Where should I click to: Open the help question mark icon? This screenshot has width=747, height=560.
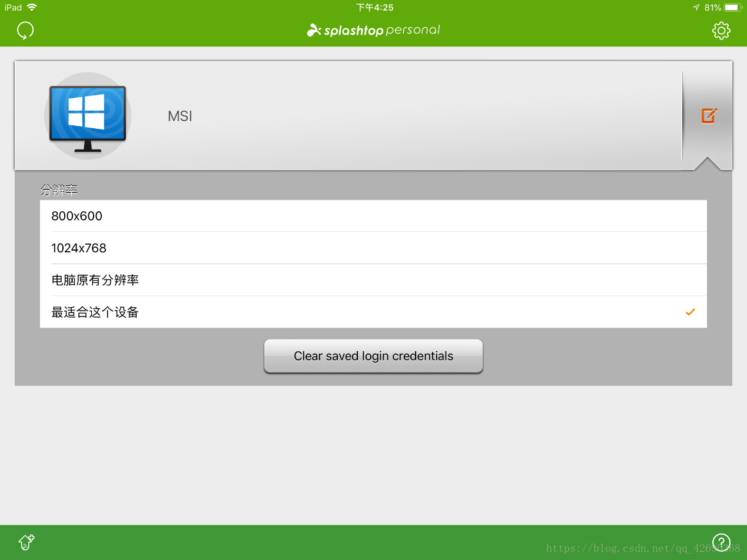point(721,542)
